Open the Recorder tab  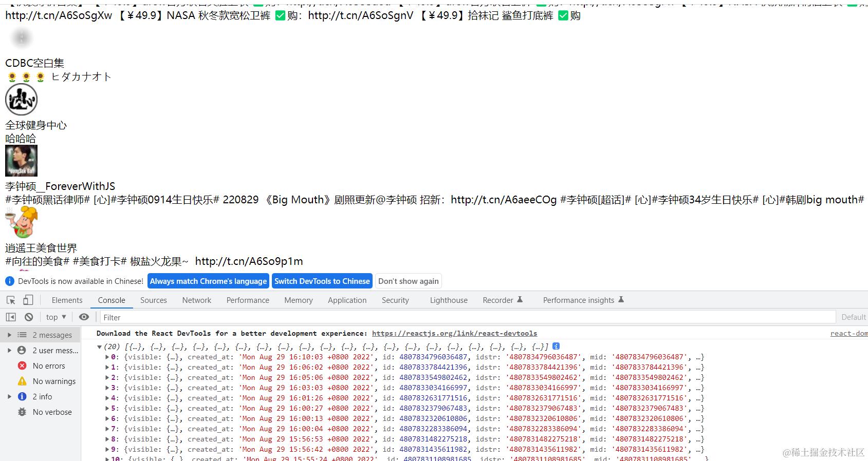tap(502, 300)
